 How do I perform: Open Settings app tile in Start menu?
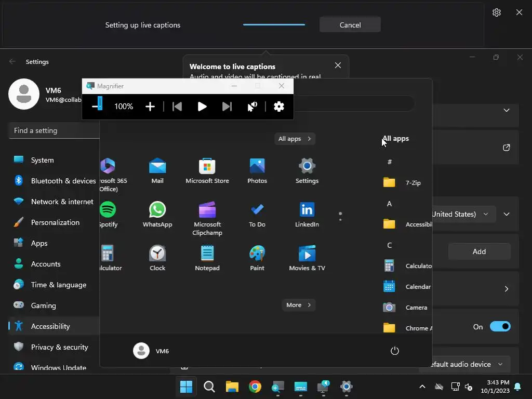[307, 171]
